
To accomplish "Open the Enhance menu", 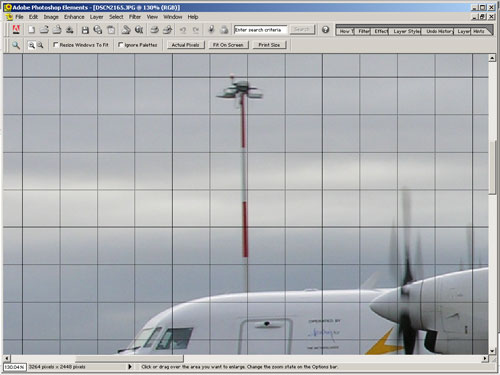I will (x=74, y=17).
